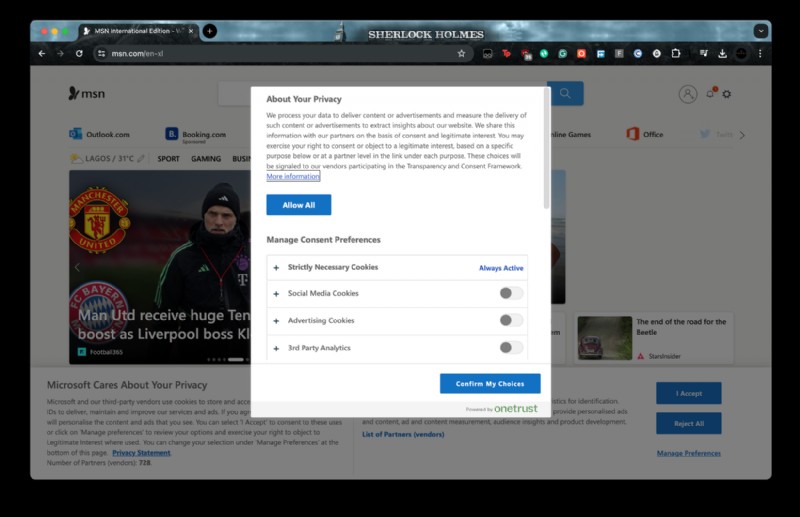Open the browser downloads icon
This screenshot has width=800, height=517.
(x=722, y=54)
